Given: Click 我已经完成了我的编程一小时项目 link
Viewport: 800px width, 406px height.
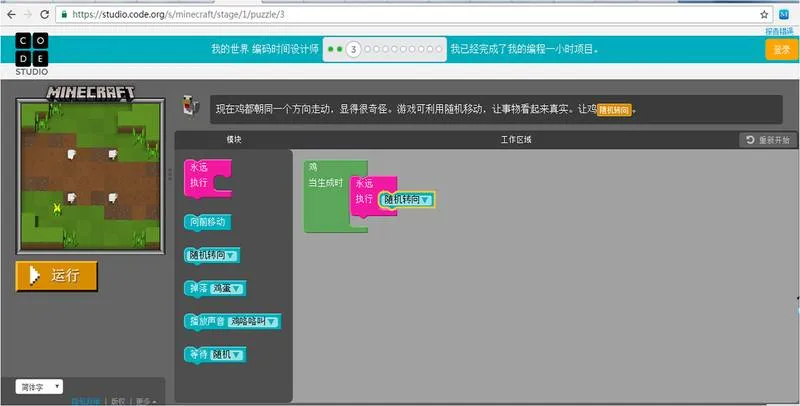Looking at the screenshot, I should click(524, 49).
